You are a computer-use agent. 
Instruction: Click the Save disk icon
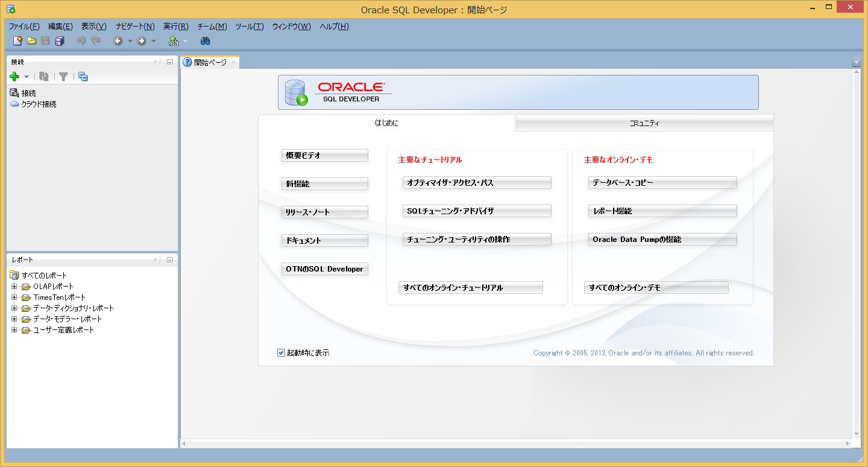point(45,41)
